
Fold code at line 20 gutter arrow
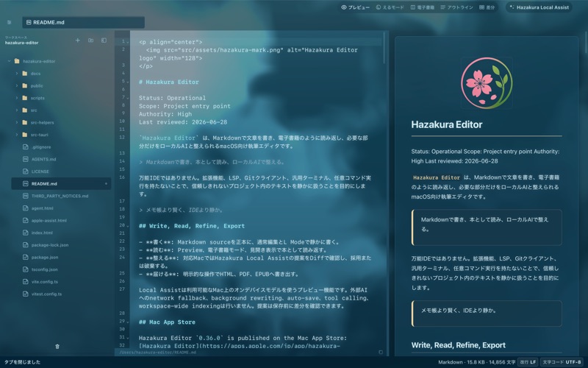pos(127,226)
